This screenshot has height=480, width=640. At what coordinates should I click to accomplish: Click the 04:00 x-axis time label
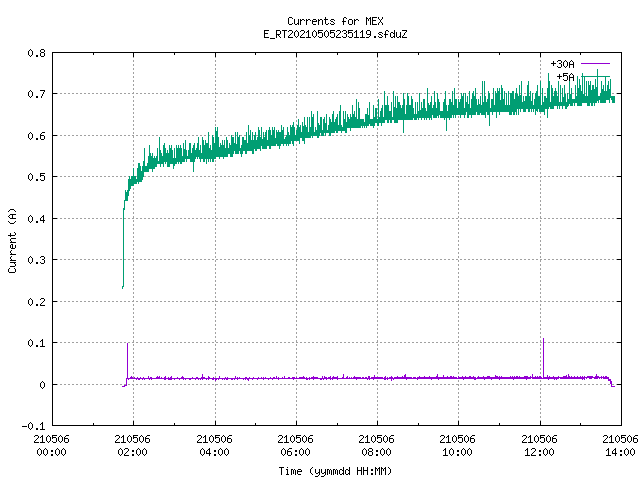(x=214, y=452)
